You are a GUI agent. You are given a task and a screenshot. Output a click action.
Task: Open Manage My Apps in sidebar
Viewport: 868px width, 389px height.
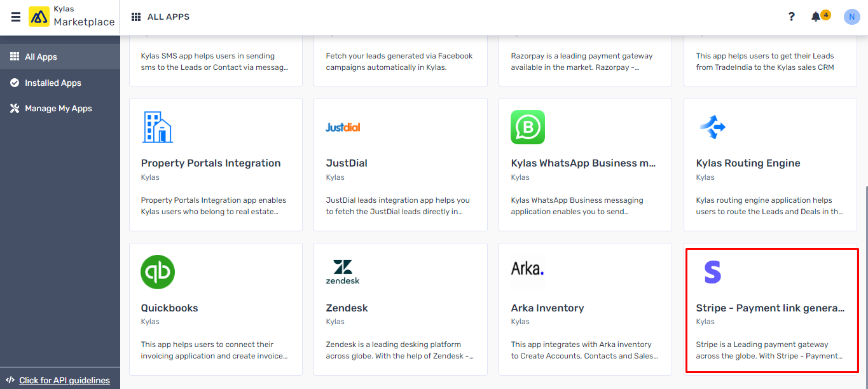[60, 108]
